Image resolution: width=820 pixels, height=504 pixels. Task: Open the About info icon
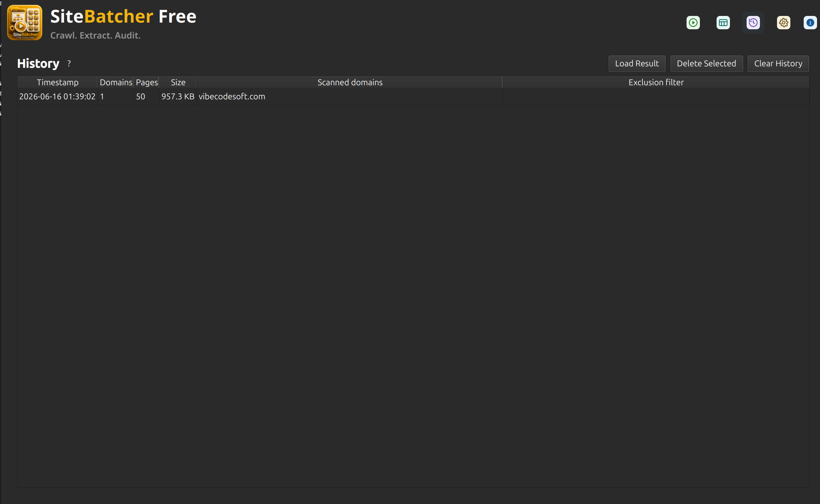pyautogui.click(x=810, y=23)
